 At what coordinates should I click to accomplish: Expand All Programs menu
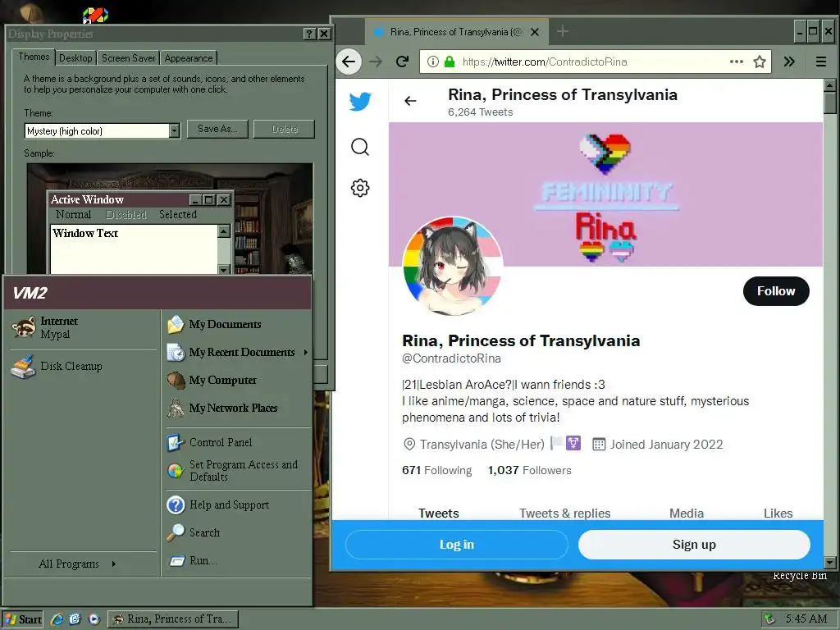tap(77, 564)
